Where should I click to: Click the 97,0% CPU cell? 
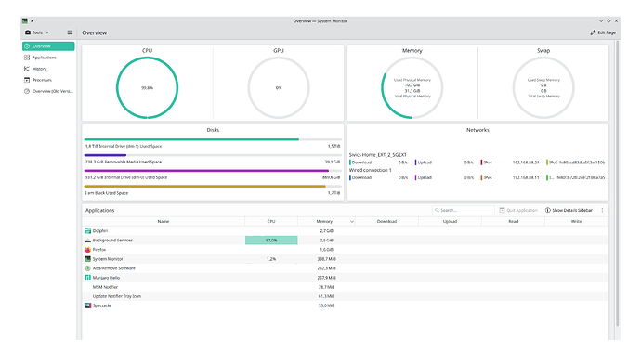pos(271,240)
